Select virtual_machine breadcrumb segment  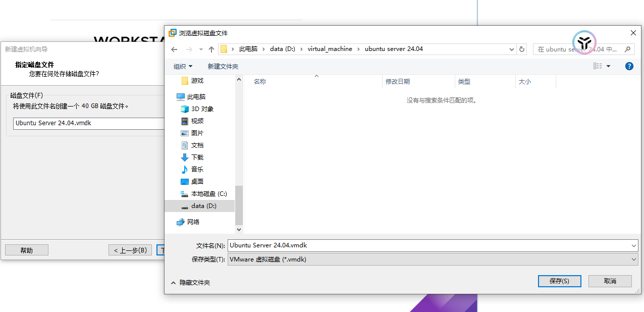[x=331, y=49]
